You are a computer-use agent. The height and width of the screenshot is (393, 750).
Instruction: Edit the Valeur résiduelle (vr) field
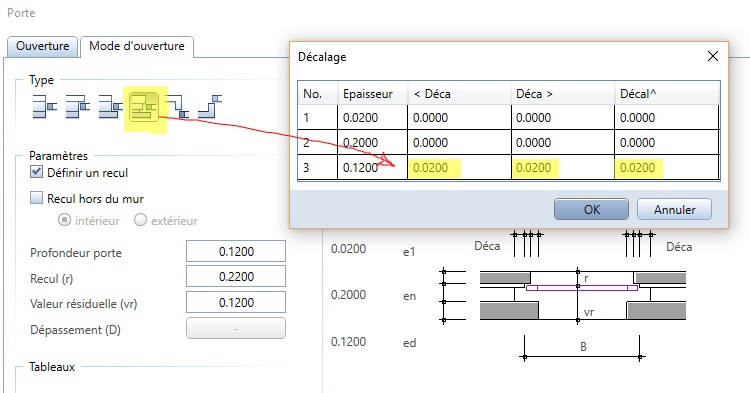coord(236,303)
